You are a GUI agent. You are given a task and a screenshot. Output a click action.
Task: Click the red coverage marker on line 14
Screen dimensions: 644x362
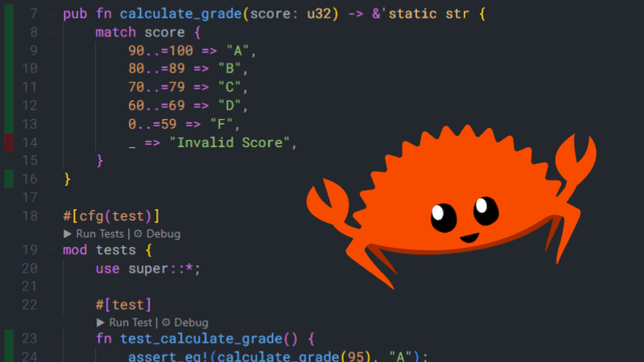9,143
